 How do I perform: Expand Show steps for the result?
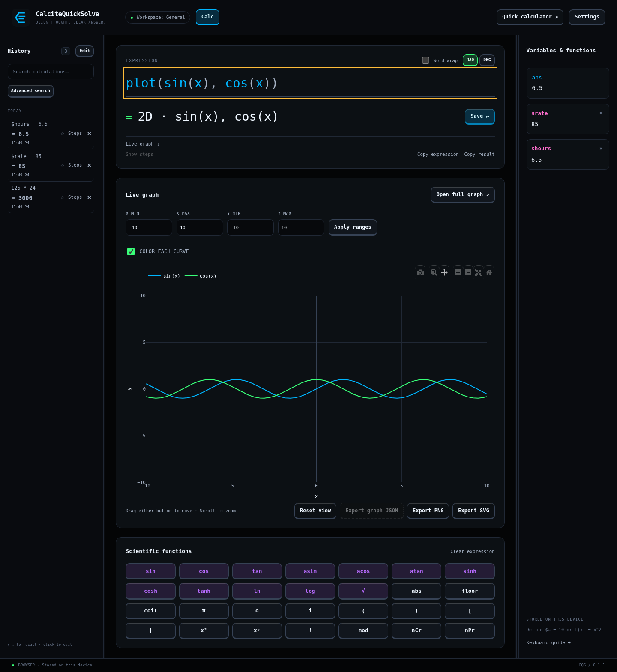click(x=139, y=155)
